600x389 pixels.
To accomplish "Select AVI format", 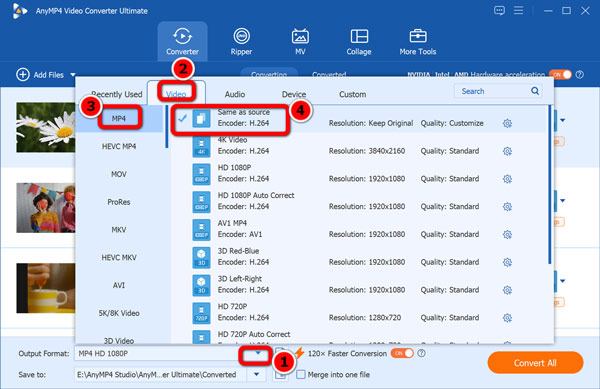I will click(x=119, y=285).
